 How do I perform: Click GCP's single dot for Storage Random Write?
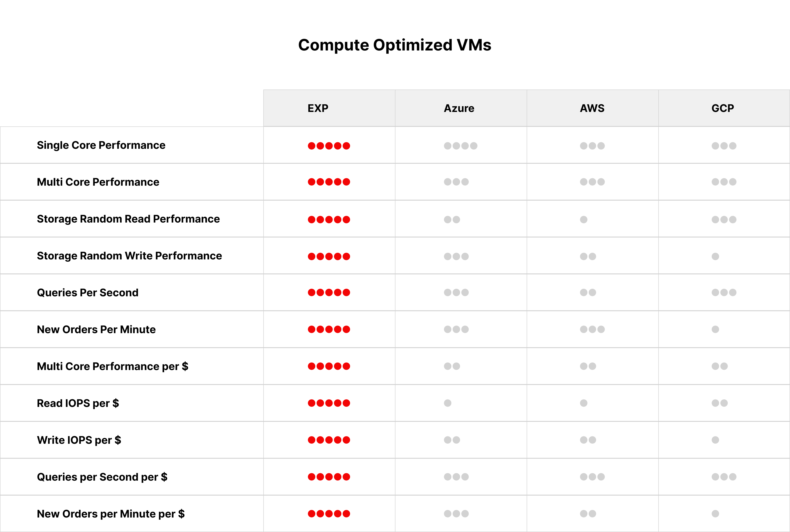pos(715,257)
